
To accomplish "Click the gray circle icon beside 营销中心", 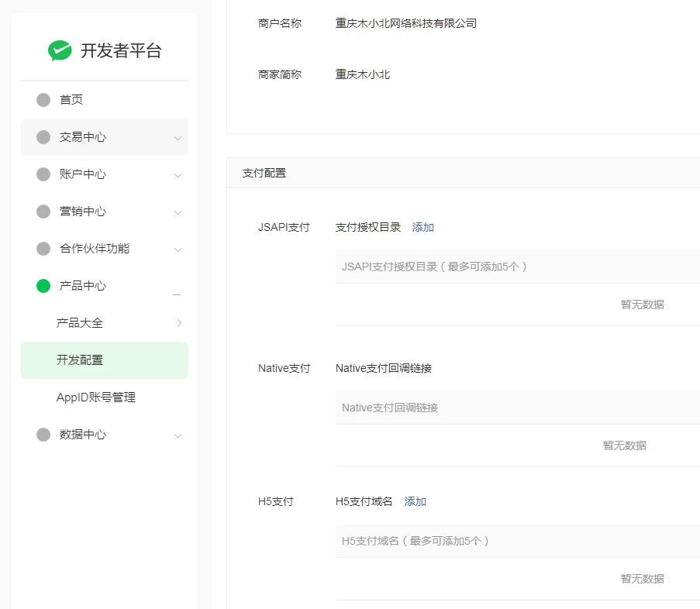I will 43,212.
